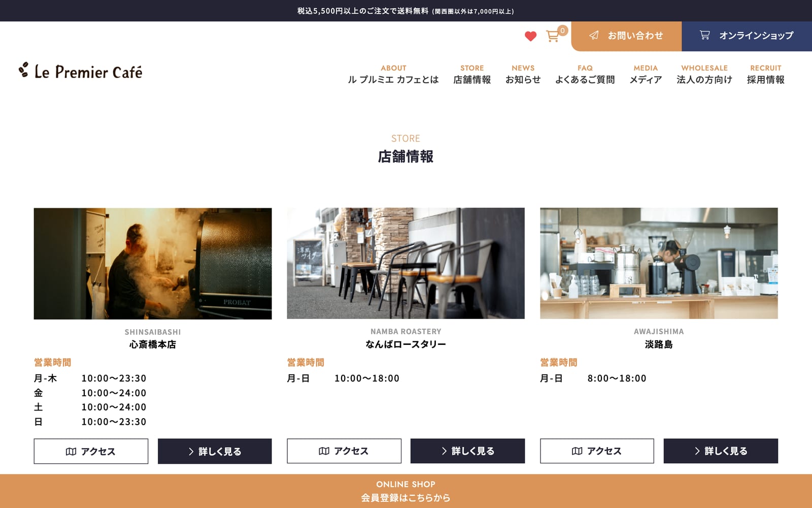Click the 淡路島 cafe counter photo
Image resolution: width=812 pixels, height=508 pixels.
(x=659, y=263)
